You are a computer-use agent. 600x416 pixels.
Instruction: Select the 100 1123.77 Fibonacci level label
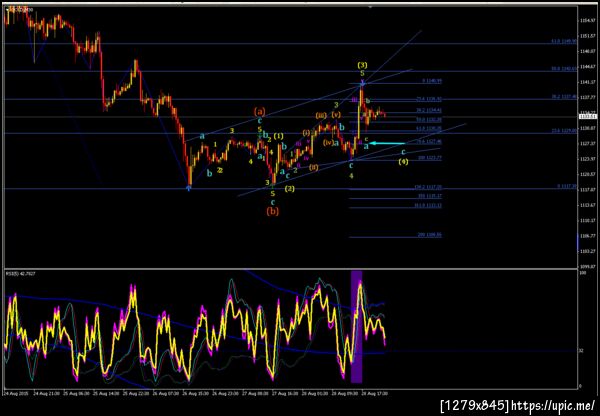(430, 157)
